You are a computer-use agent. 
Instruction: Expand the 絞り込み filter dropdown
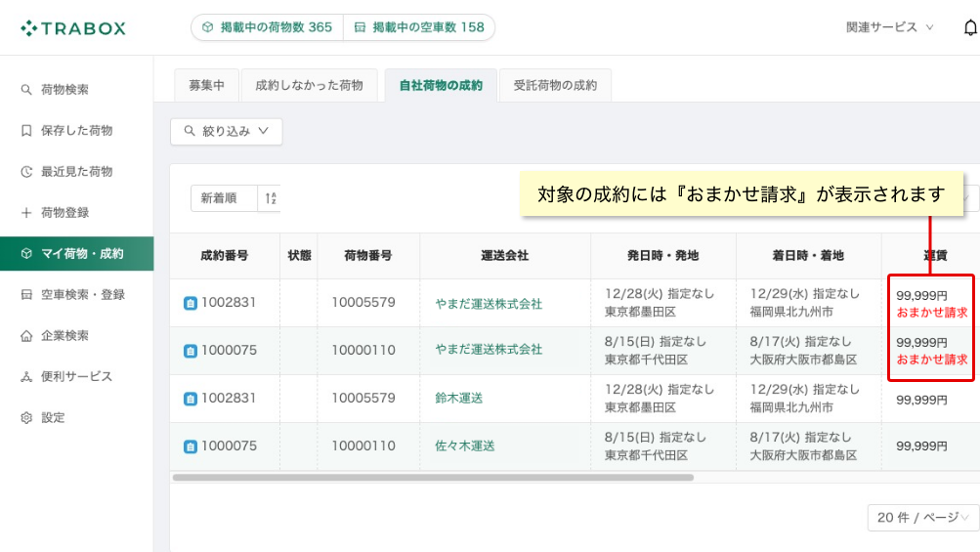click(x=227, y=131)
